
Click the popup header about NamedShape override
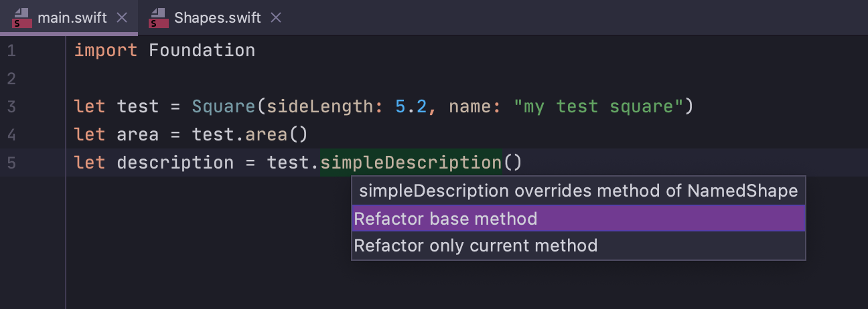[579, 191]
